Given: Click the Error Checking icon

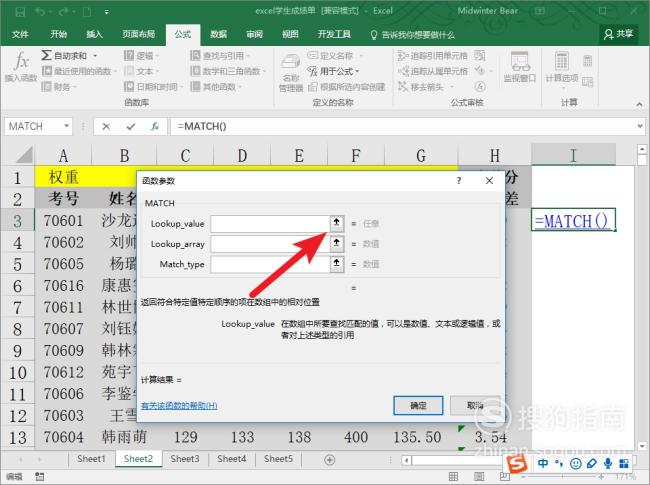Looking at the screenshot, I should [x=480, y=71].
